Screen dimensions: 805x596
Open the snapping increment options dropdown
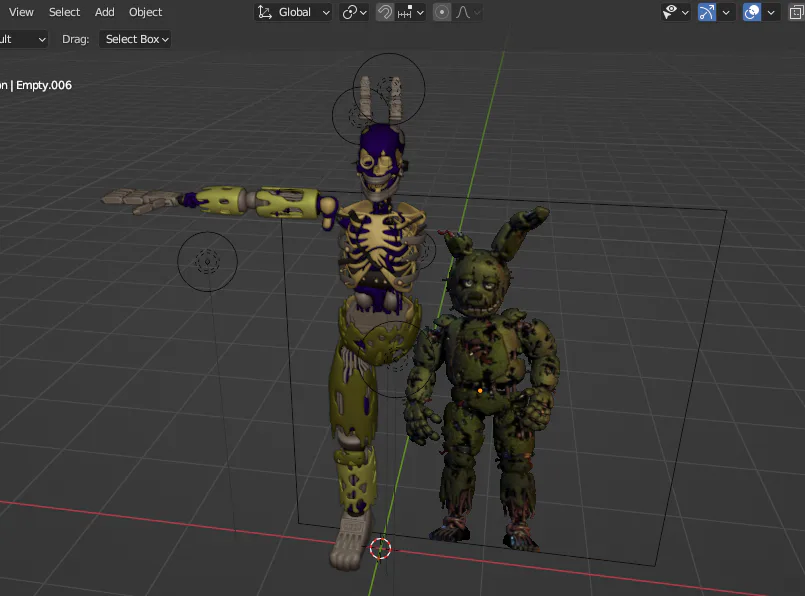click(410, 12)
